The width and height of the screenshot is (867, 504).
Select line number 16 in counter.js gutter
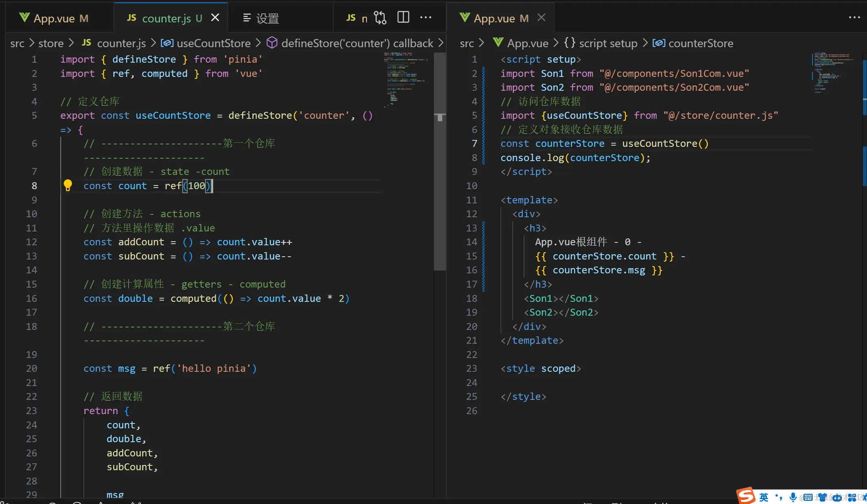point(31,298)
